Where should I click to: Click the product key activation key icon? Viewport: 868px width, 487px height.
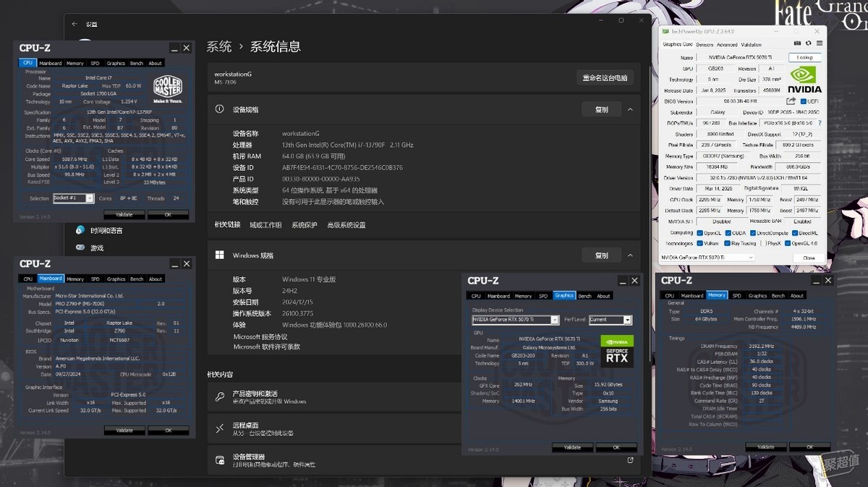[220, 397]
